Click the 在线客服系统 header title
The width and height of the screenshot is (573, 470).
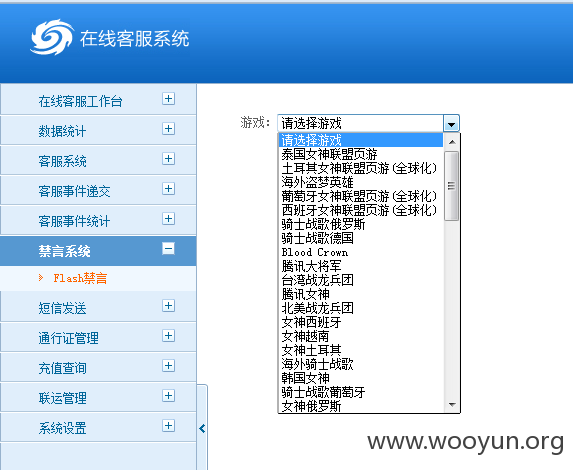pyautogui.click(x=134, y=39)
